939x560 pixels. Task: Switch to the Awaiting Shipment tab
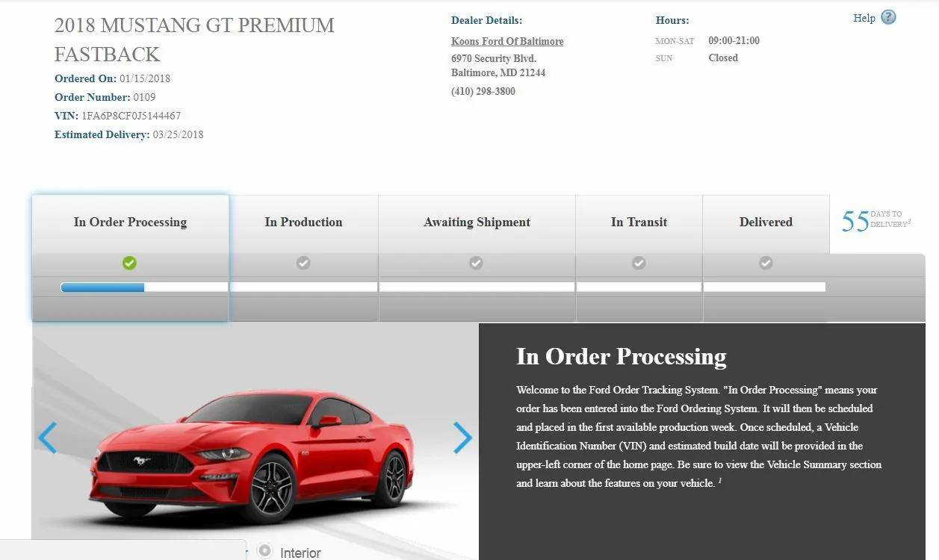coord(477,224)
